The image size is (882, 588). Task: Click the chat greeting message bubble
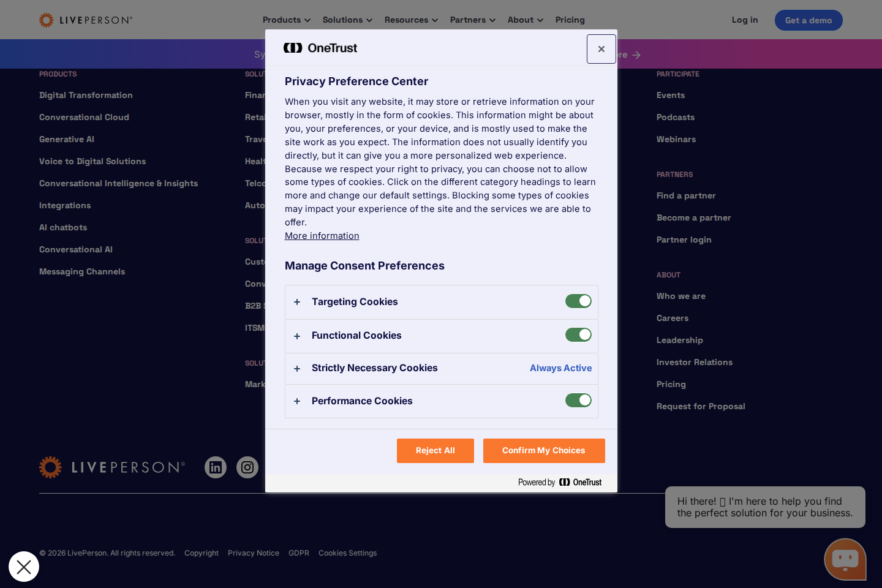click(x=765, y=507)
